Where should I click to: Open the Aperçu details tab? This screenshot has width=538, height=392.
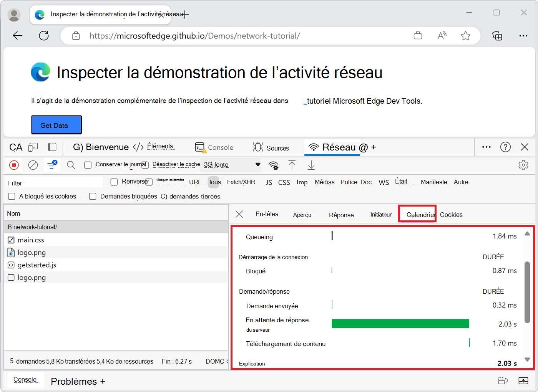click(x=302, y=215)
